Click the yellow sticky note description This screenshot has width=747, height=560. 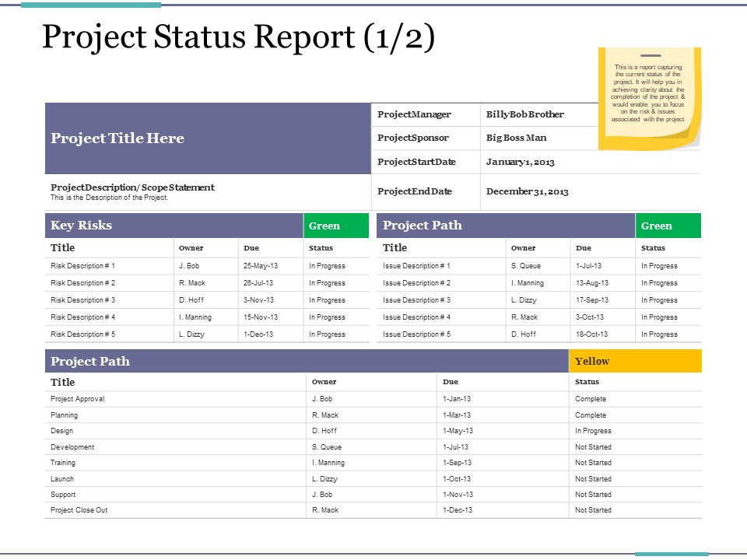click(648, 93)
